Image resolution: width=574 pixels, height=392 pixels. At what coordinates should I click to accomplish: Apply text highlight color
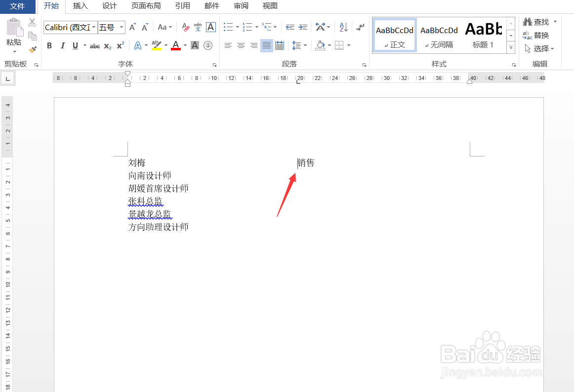[157, 45]
